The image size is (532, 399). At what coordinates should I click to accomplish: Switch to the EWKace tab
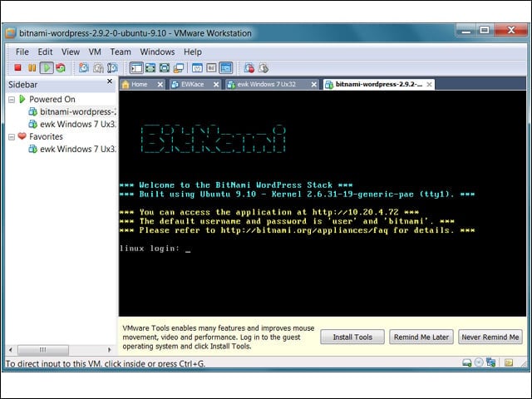pos(192,84)
